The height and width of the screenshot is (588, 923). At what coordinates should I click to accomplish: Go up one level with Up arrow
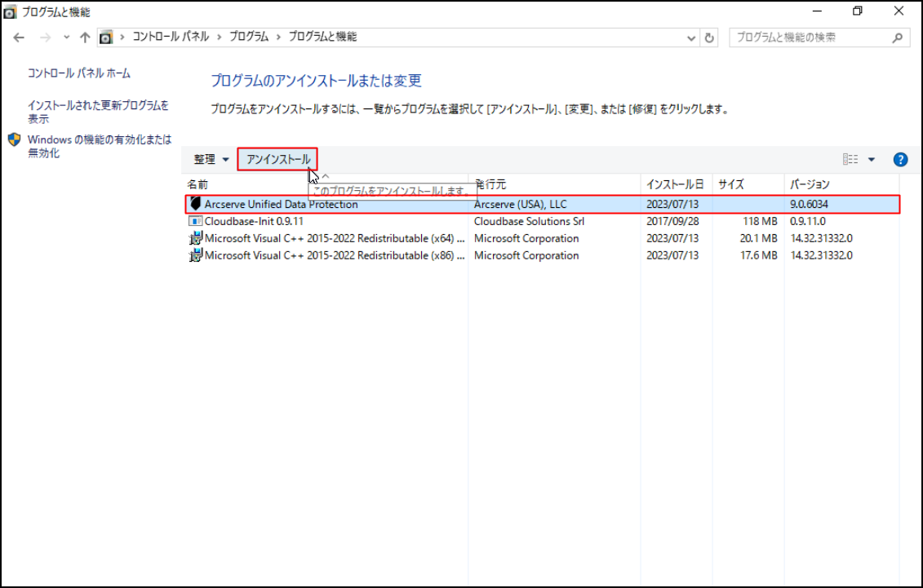click(86, 38)
